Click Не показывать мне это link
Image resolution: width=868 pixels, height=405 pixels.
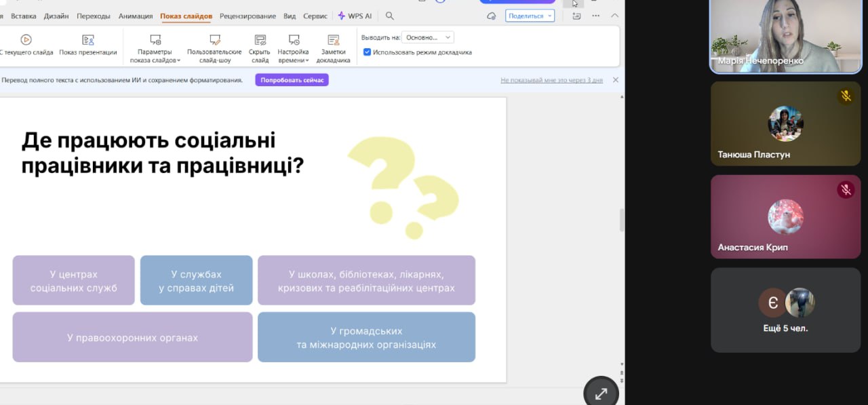551,80
